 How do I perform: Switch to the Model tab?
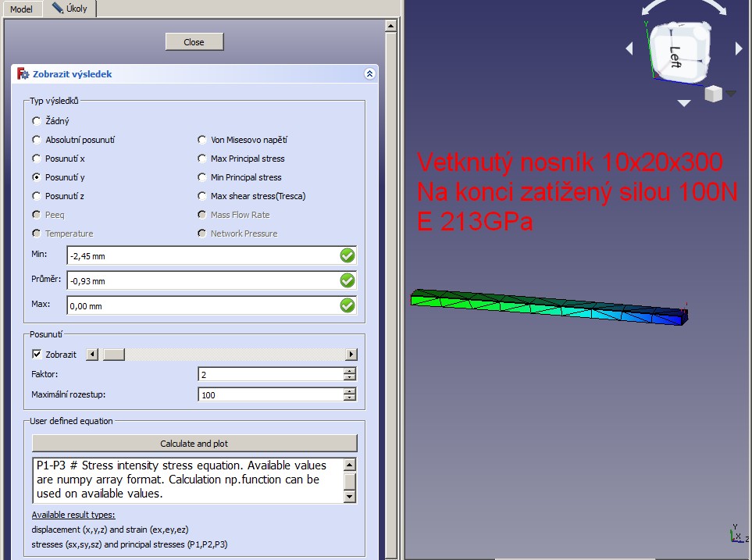pos(21,9)
